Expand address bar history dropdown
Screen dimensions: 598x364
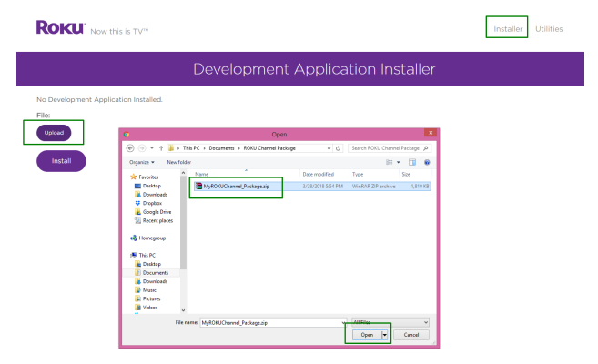[329, 148]
